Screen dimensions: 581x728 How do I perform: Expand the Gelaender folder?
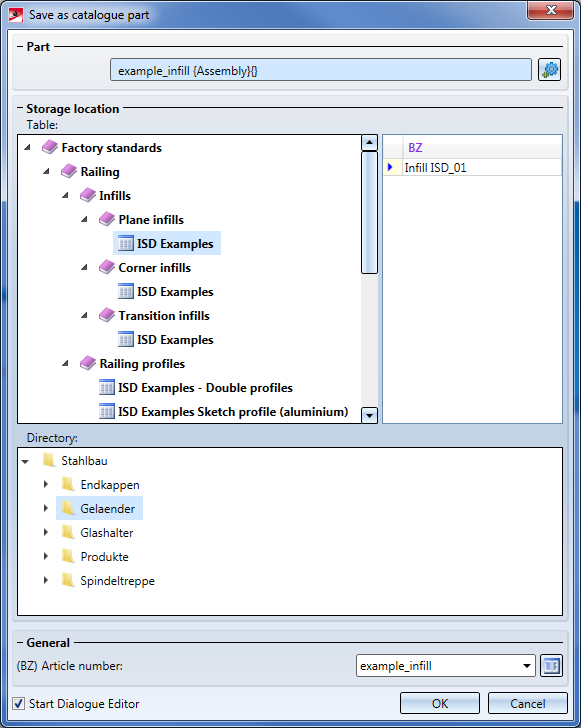tap(46, 508)
